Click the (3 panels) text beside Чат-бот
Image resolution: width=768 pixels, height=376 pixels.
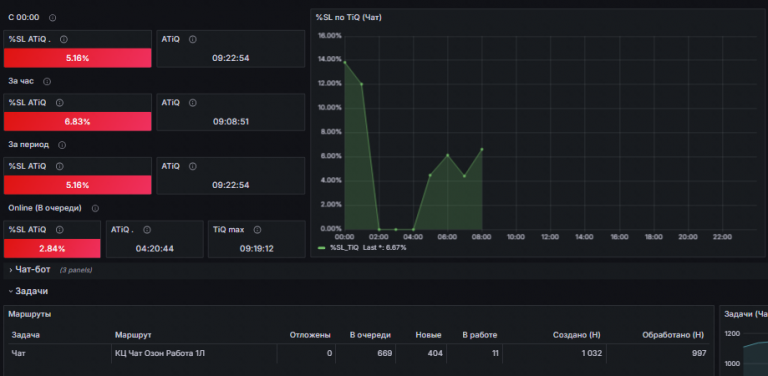(x=76, y=270)
